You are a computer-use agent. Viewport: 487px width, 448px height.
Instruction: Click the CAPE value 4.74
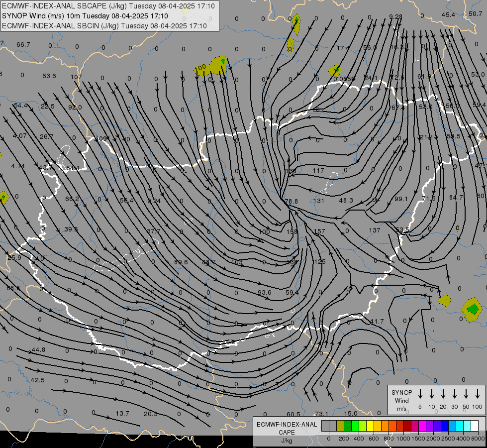pyautogui.click(x=18, y=166)
